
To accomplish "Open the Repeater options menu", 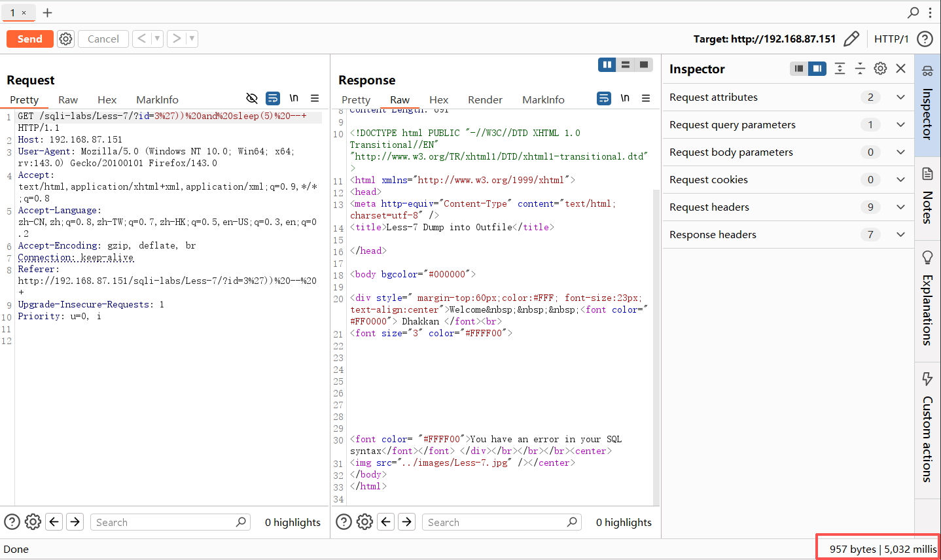I will pyautogui.click(x=930, y=12).
